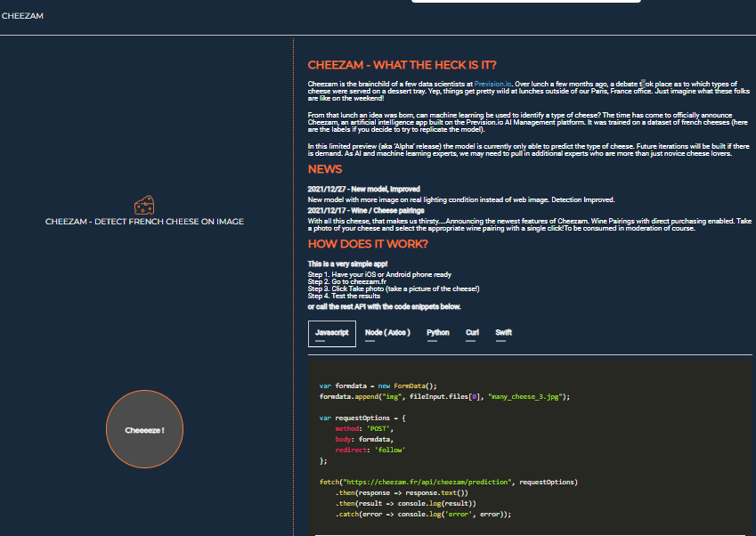Show the Swift code snippet tab
The height and width of the screenshot is (536, 756).
point(503,334)
